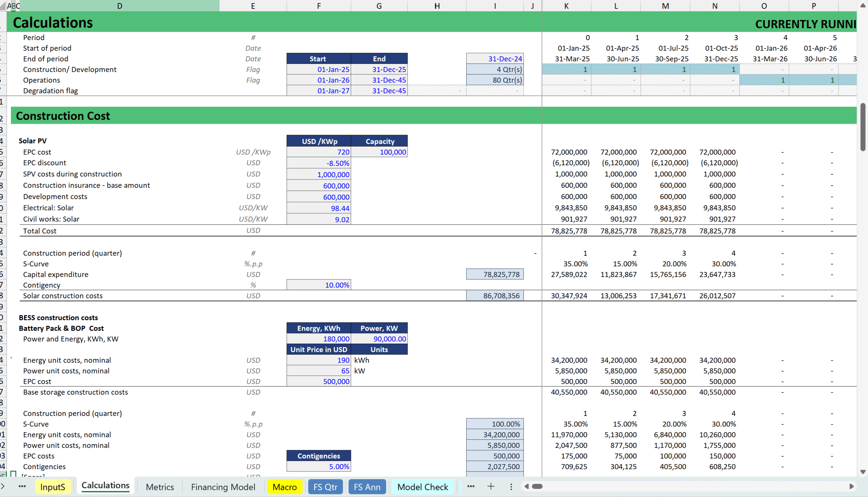Image resolution: width=868 pixels, height=497 pixels.
Task: Select the Contigency 10.00% input cell
Action: pyautogui.click(x=319, y=285)
